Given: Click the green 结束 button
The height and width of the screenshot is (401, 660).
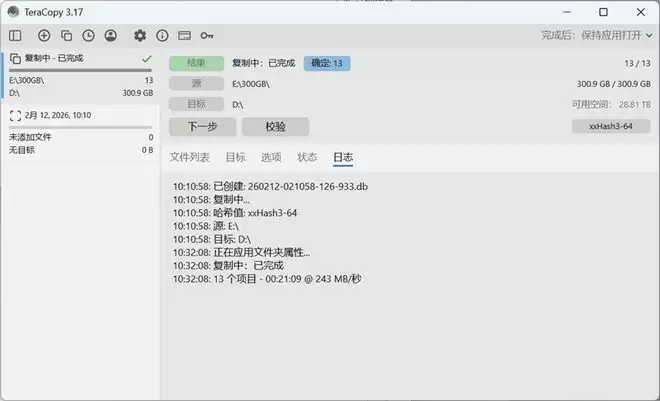Looking at the screenshot, I should (196, 63).
